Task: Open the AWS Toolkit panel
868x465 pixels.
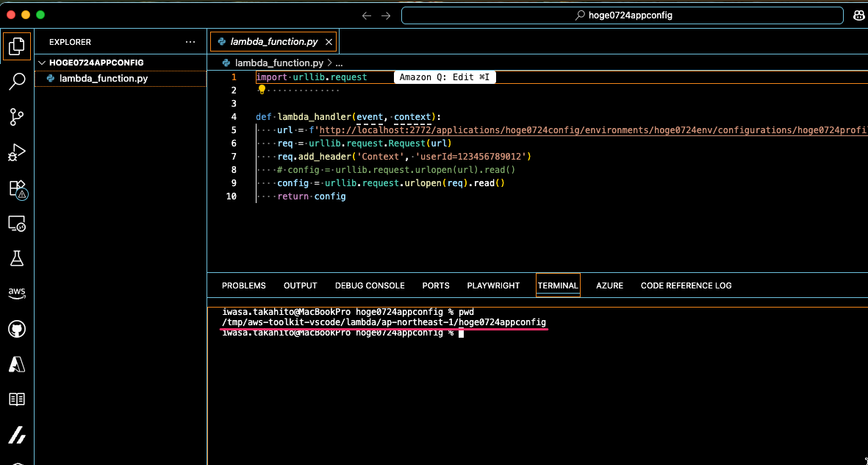Action: point(17,293)
